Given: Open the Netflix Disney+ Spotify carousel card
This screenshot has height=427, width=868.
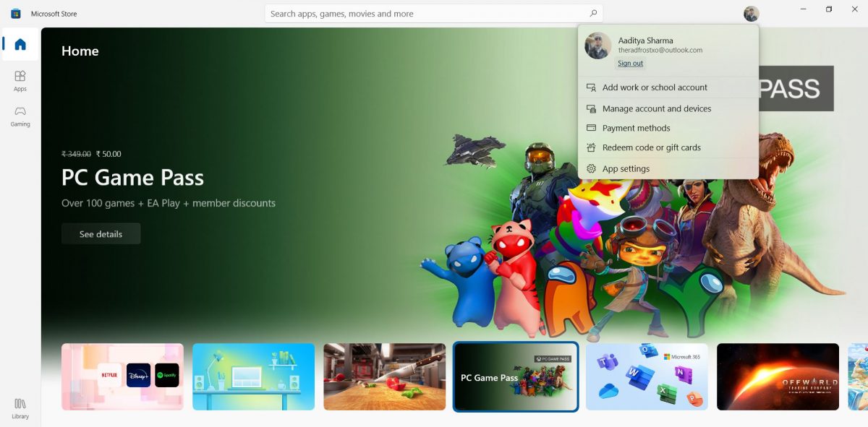Looking at the screenshot, I should click(x=122, y=376).
